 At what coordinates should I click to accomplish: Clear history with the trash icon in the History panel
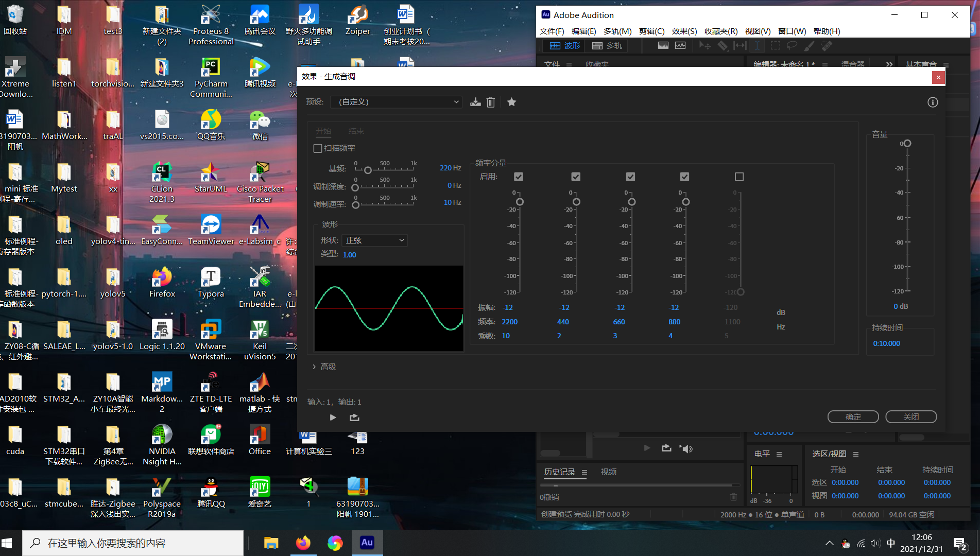[733, 497]
